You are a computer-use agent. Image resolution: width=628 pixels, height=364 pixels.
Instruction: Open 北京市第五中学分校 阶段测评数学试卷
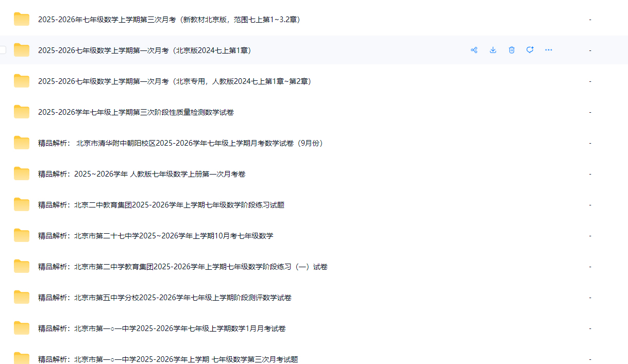(165, 298)
